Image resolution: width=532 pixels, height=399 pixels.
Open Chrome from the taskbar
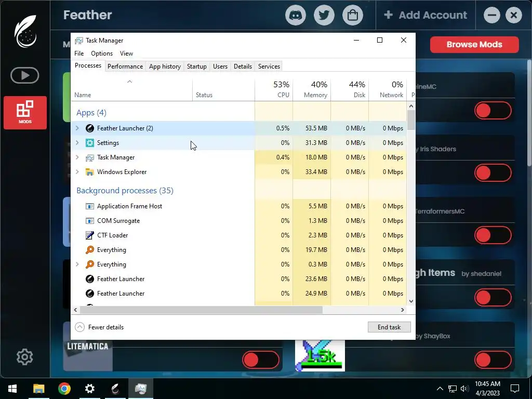(64, 389)
